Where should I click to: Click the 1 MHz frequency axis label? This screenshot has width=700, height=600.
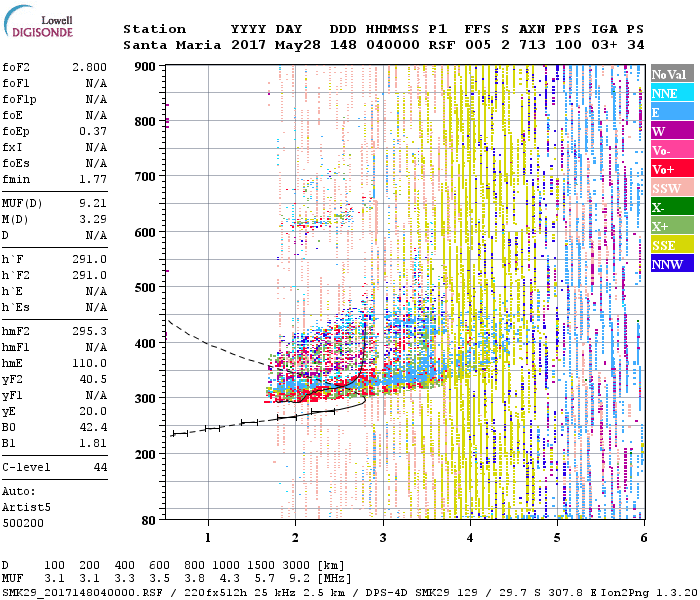pyautogui.click(x=208, y=538)
